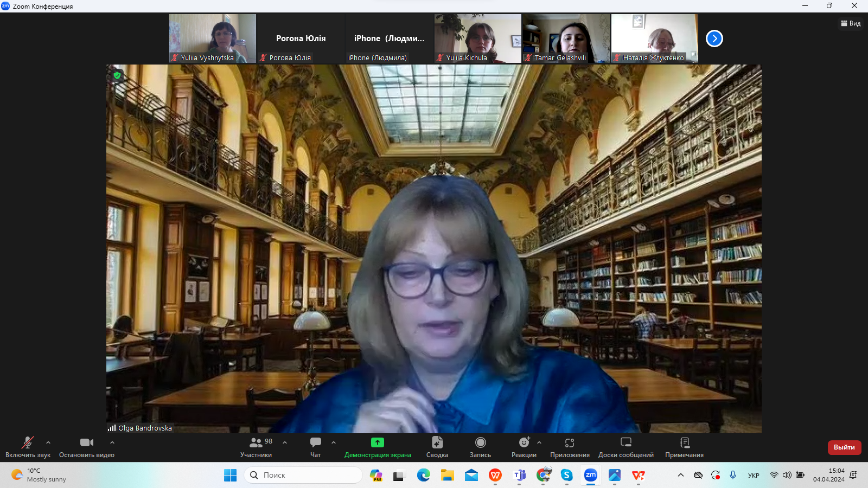The width and height of the screenshot is (868, 488).
Task: Show next participants with blue arrow
Action: point(714,38)
